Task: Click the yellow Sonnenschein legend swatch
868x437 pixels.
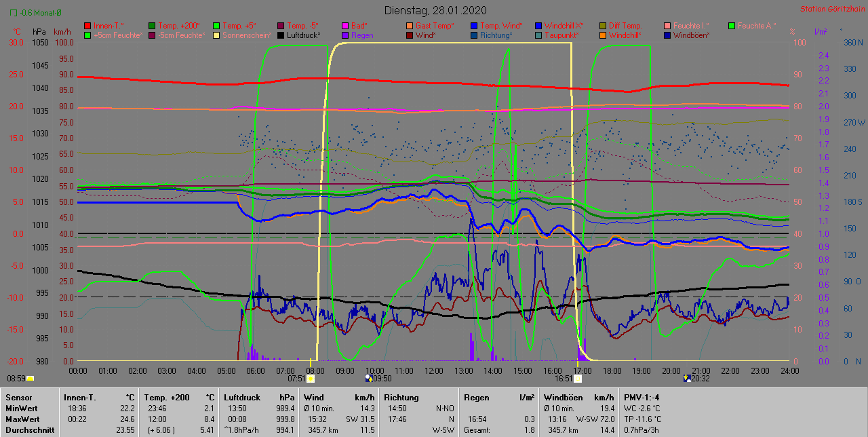Action: (x=218, y=35)
